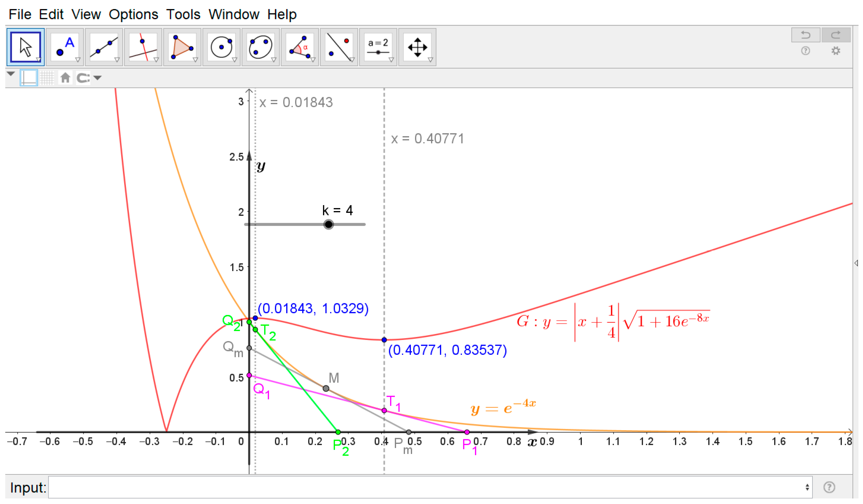The image size is (863, 504).
Task: Toggle axes display in style bar
Action: tap(29, 78)
